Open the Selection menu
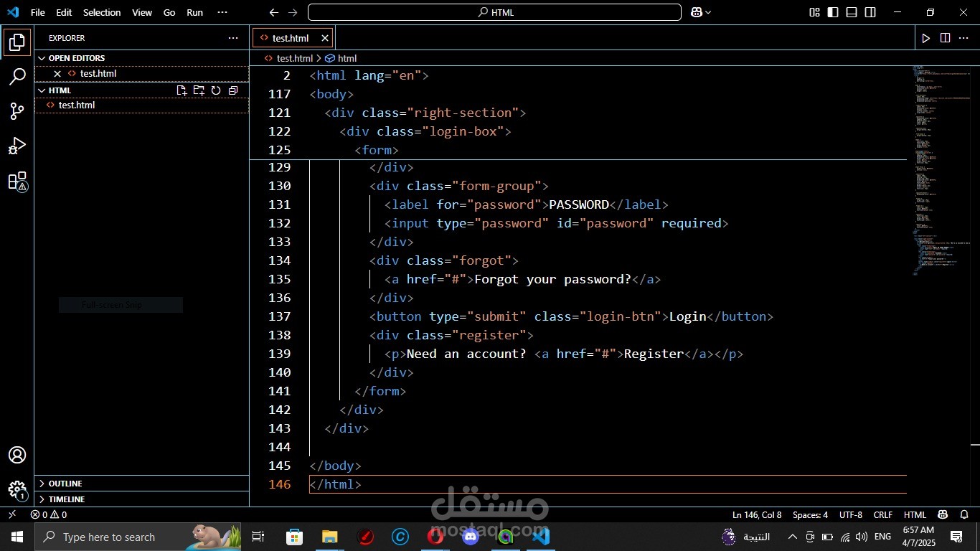This screenshot has width=980, height=551. (x=102, y=12)
